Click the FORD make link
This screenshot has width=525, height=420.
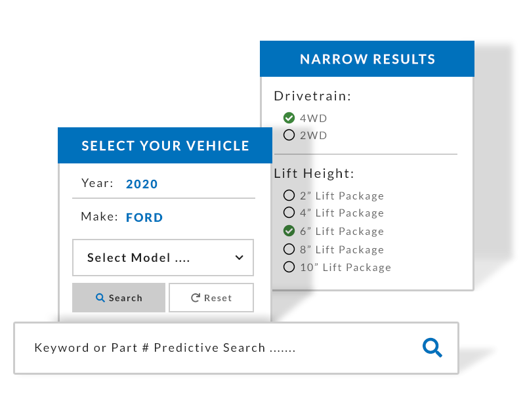tap(144, 217)
